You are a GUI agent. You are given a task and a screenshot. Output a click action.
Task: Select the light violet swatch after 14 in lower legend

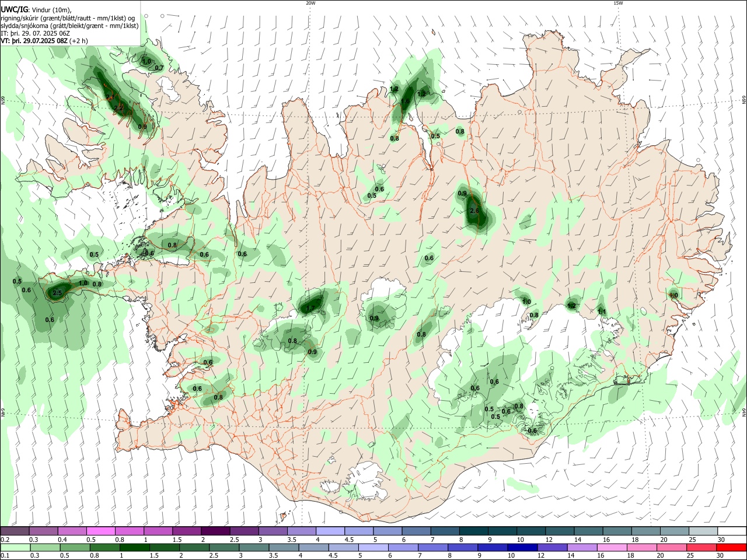(x=582, y=547)
